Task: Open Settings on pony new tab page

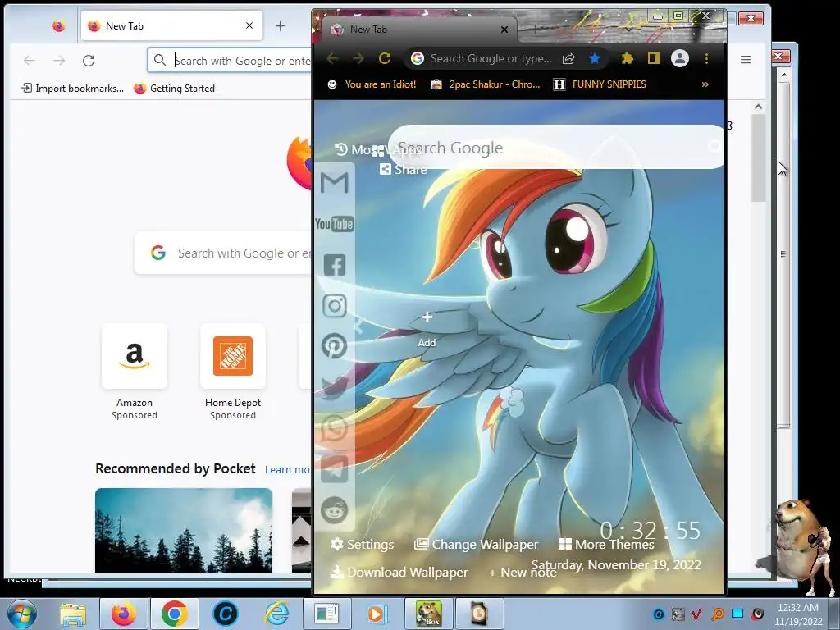Action: 363,545
